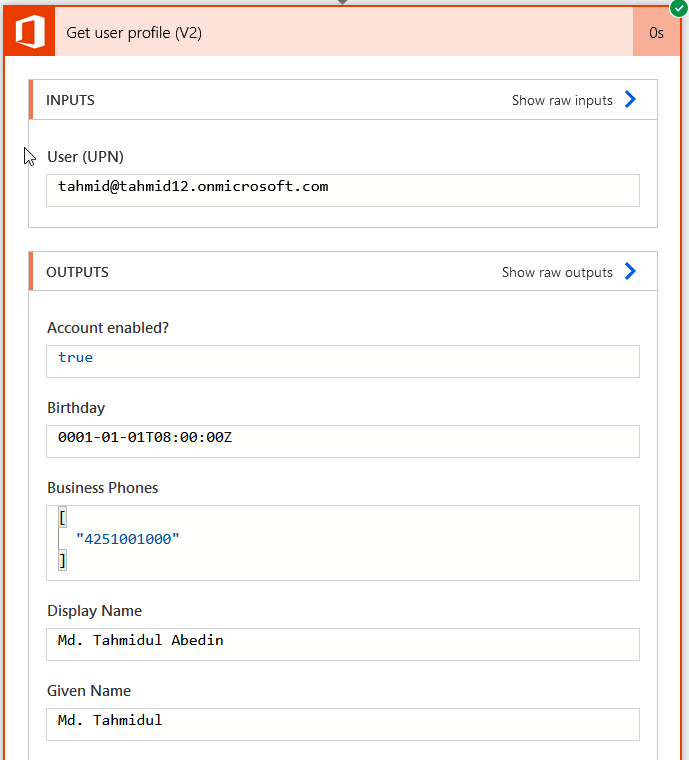The height and width of the screenshot is (760, 689).
Task: Click the Office 365 icon in header
Action: coord(30,32)
